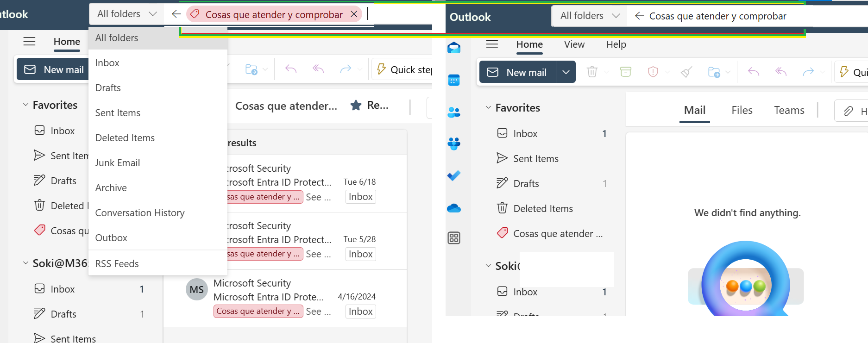The height and width of the screenshot is (343, 868).
Task: Open People app icon in right sidebar
Action: 454,112
